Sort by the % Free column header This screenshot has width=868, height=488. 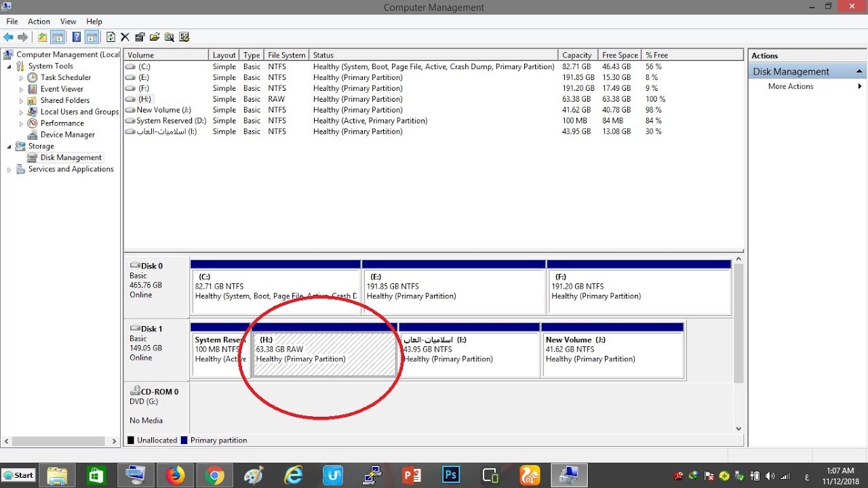tap(692, 55)
